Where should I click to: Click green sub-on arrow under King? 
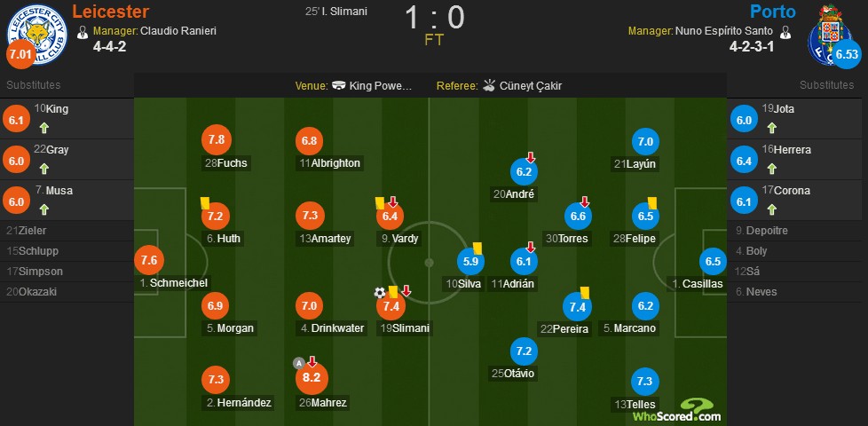[x=44, y=128]
